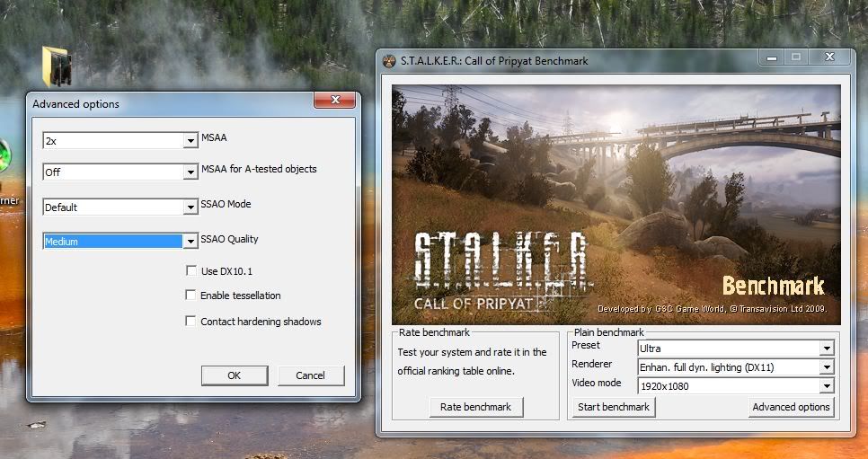The height and width of the screenshot is (459, 868).
Task: Expand SSAO Quality dropdown showing Medium
Action: click(x=190, y=242)
